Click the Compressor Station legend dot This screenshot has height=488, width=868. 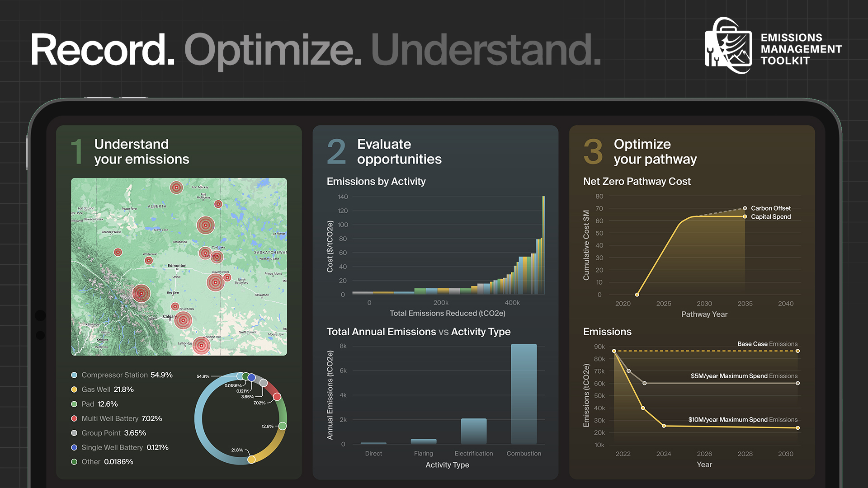(x=74, y=375)
